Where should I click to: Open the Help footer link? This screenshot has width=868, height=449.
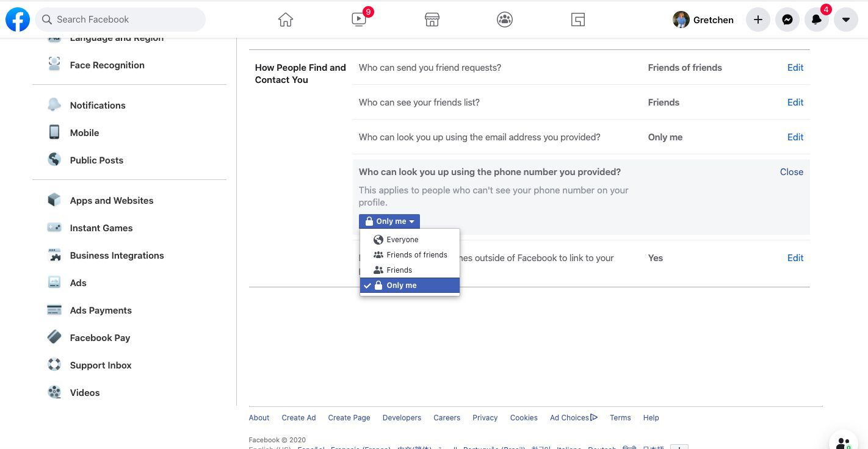[651, 418]
